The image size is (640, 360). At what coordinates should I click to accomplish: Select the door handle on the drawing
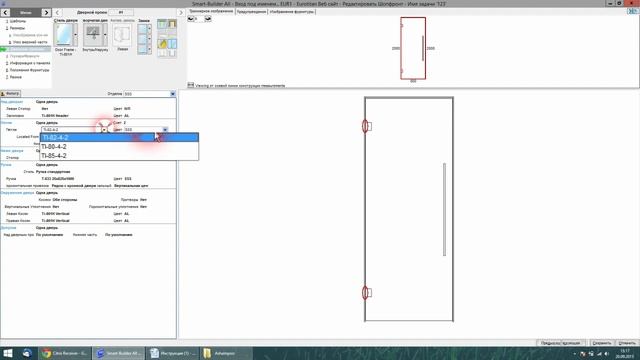coord(444,209)
